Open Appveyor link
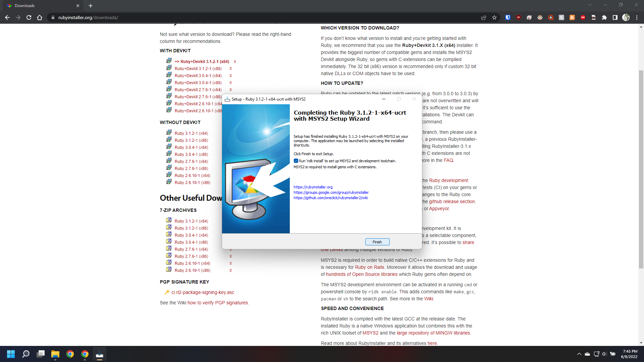Image resolution: width=644 pixels, height=362 pixels. (x=439, y=209)
